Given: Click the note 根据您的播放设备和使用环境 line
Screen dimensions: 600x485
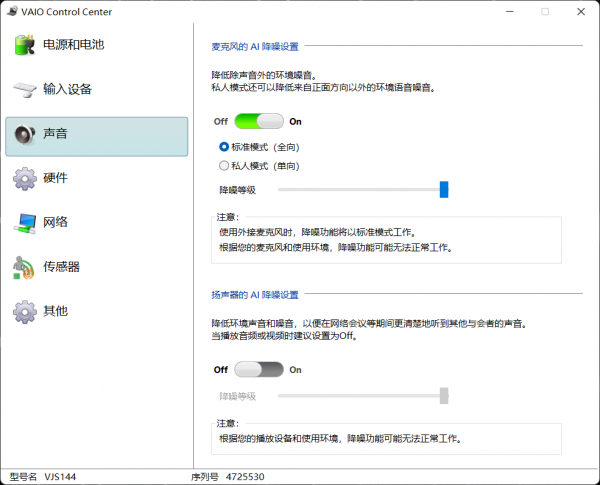Looking at the screenshot, I should point(340,439).
